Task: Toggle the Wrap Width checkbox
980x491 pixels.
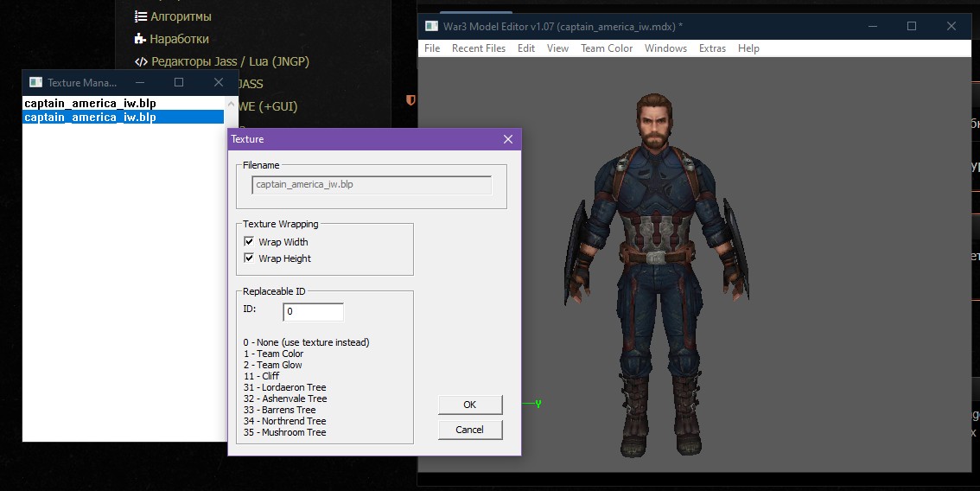Action: tap(249, 241)
